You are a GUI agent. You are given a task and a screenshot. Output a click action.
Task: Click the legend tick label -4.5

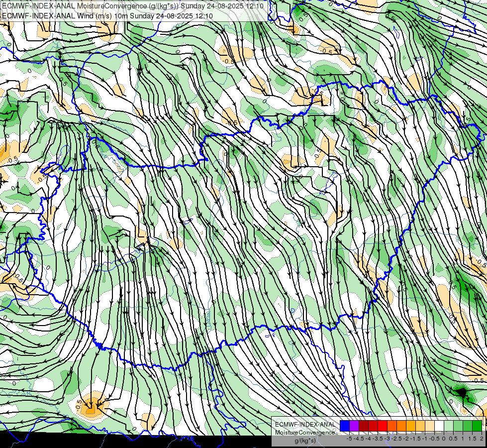[359, 439]
